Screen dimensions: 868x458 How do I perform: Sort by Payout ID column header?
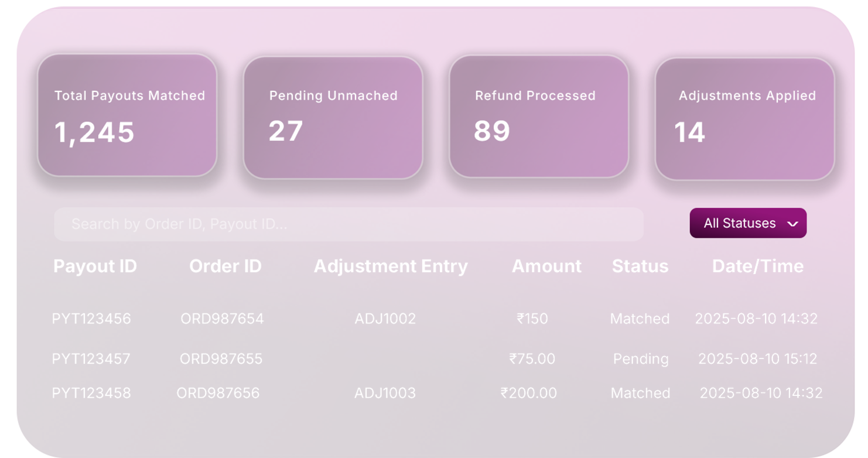[95, 266]
